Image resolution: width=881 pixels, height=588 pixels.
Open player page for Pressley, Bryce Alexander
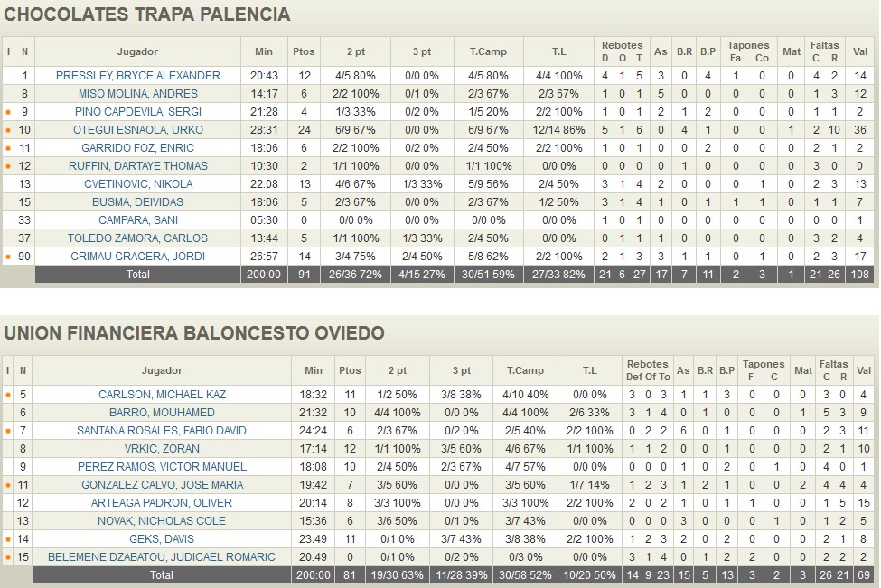click(x=137, y=76)
